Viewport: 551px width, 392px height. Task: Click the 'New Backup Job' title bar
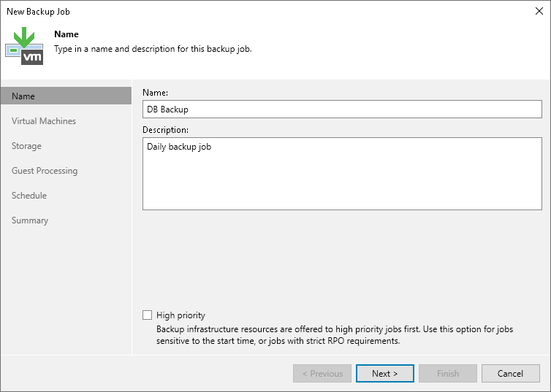(x=219, y=12)
